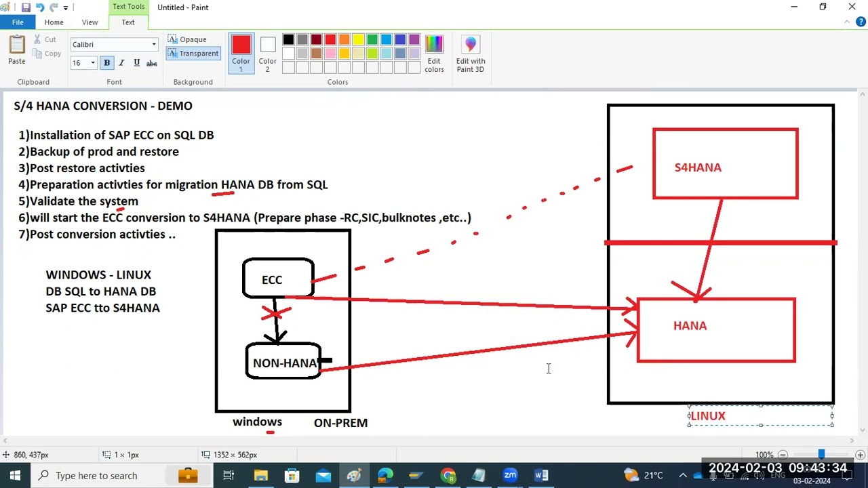The width and height of the screenshot is (868, 488).
Task: Click the Redo arrow icon
Action: click(x=53, y=7)
